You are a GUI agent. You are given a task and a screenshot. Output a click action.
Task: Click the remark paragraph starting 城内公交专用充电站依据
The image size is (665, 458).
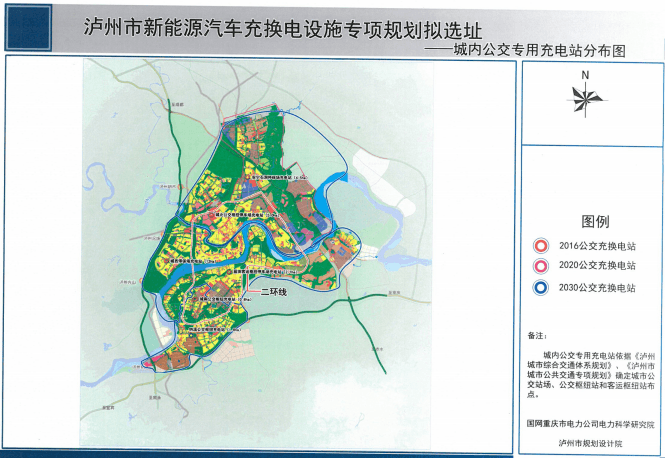pyautogui.click(x=591, y=375)
